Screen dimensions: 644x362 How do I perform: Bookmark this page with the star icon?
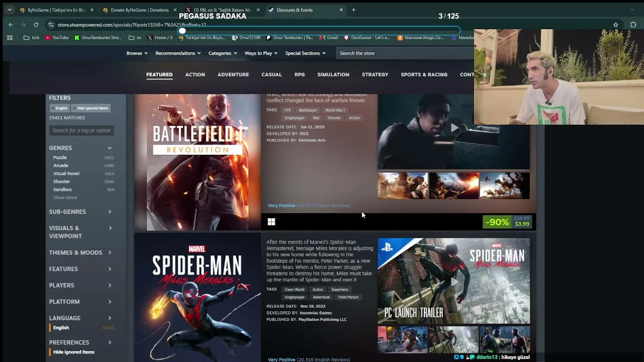point(615,25)
